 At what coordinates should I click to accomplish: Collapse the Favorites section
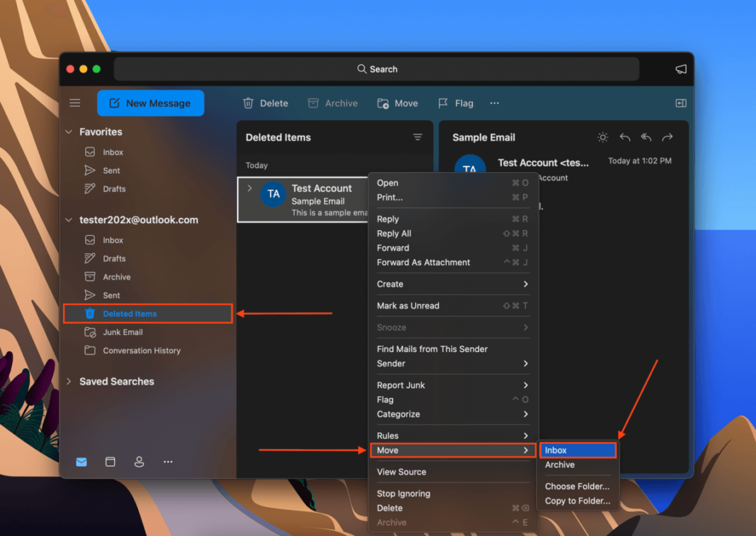pos(68,132)
